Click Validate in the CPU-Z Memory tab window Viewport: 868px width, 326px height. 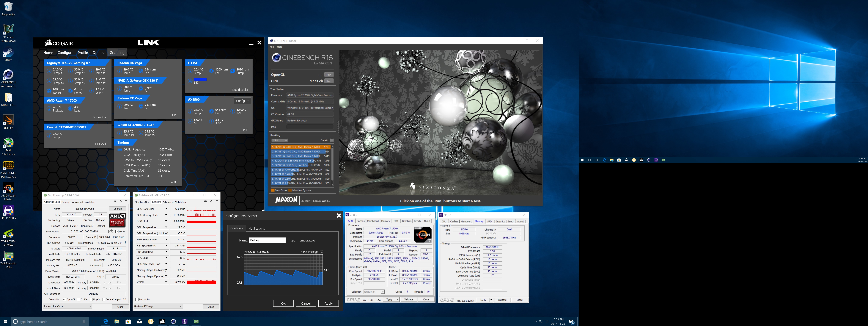(502, 300)
